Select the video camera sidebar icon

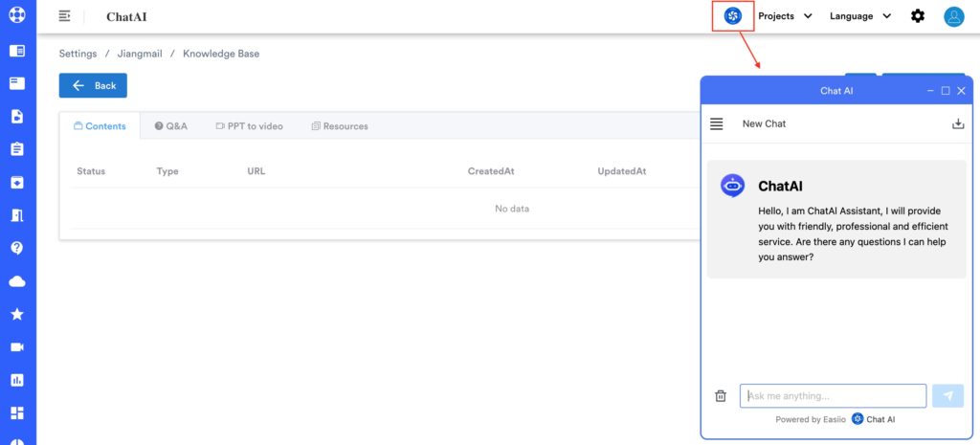16,346
